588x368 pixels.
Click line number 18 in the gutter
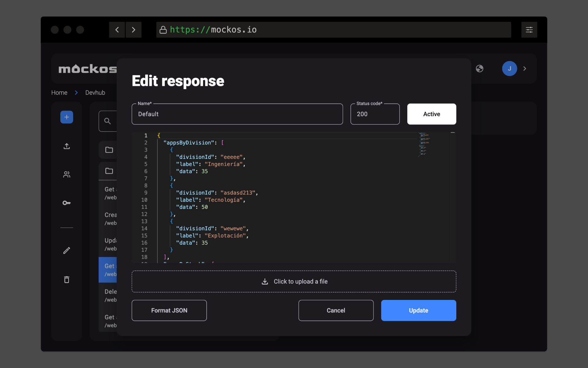pos(144,257)
